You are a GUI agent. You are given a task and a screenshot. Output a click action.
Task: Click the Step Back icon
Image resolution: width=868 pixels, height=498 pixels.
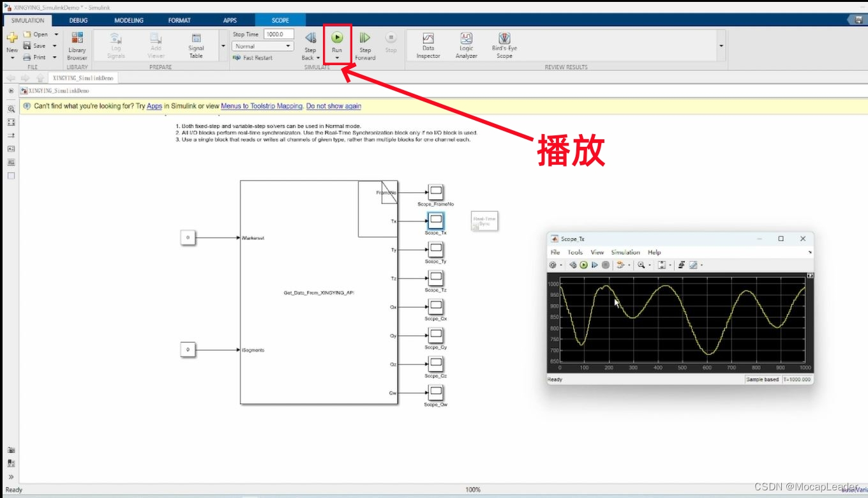310,38
